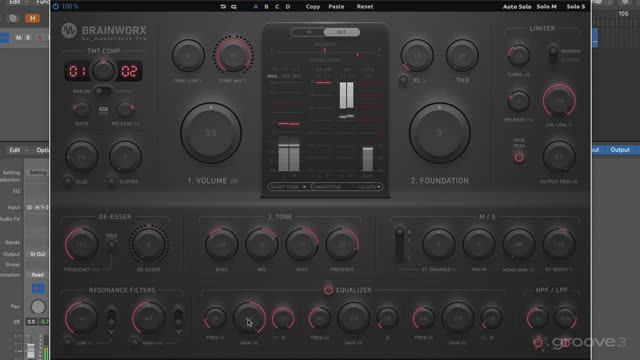
Task: Flip the Analog/Digital switch in TMT Comp
Action: [103, 91]
